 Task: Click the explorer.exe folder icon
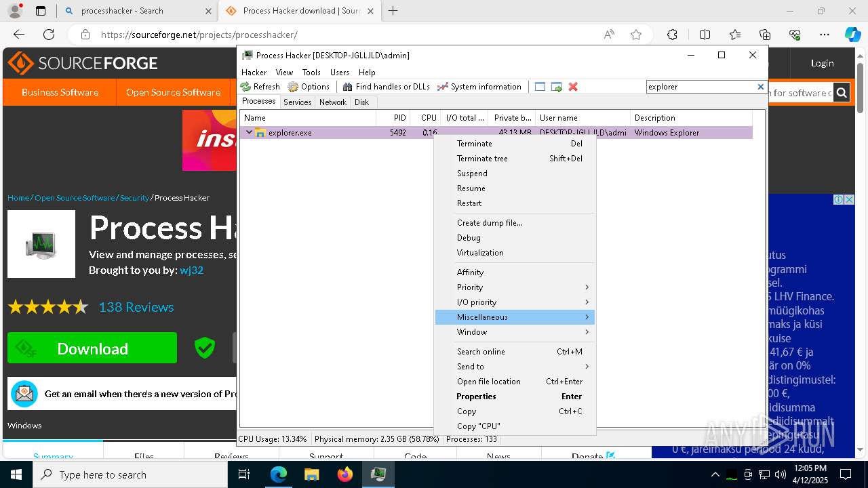pos(260,133)
